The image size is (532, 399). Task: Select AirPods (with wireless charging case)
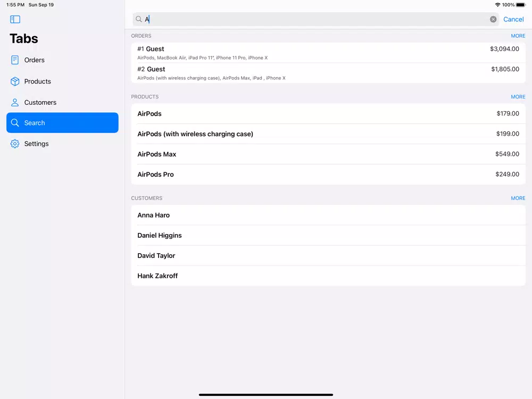coord(328,134)
